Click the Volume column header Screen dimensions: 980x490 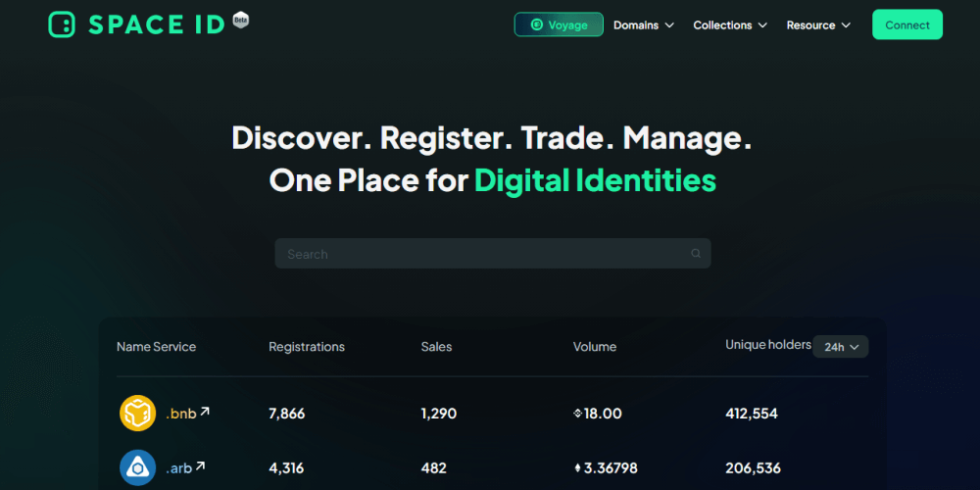pyautogui.click(x=595, y=347)
